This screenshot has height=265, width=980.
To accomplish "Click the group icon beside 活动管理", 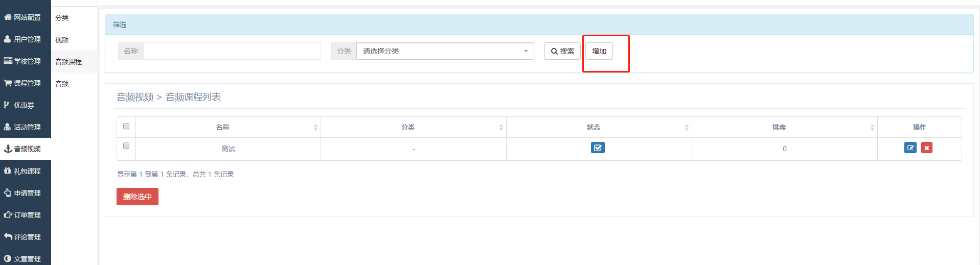I will coord(7,127).
